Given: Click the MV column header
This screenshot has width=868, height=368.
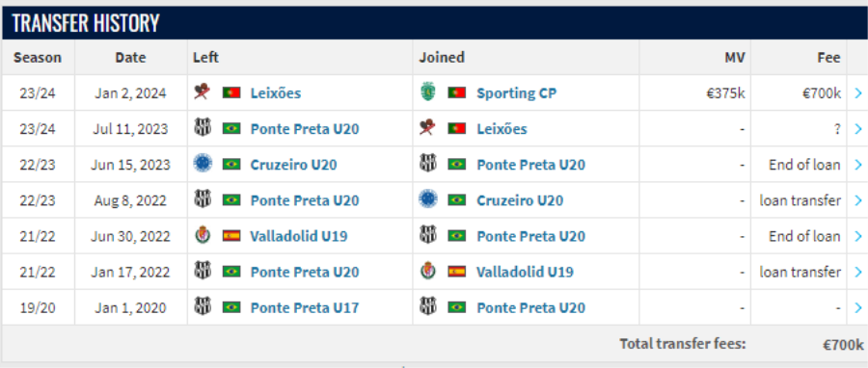Looking at the screenshot, I should 736,57.
